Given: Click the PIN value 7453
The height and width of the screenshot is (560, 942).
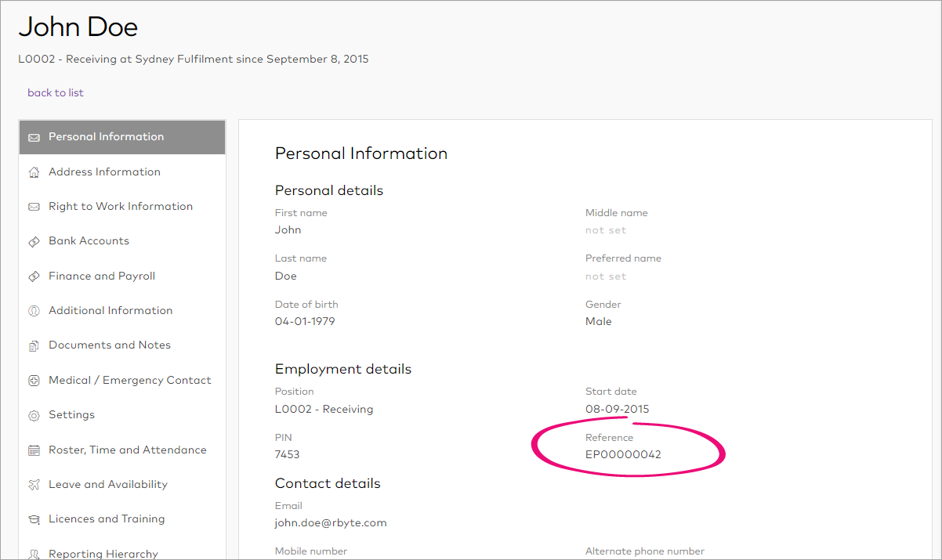Looking at the screenshot, I should point(287,454).
